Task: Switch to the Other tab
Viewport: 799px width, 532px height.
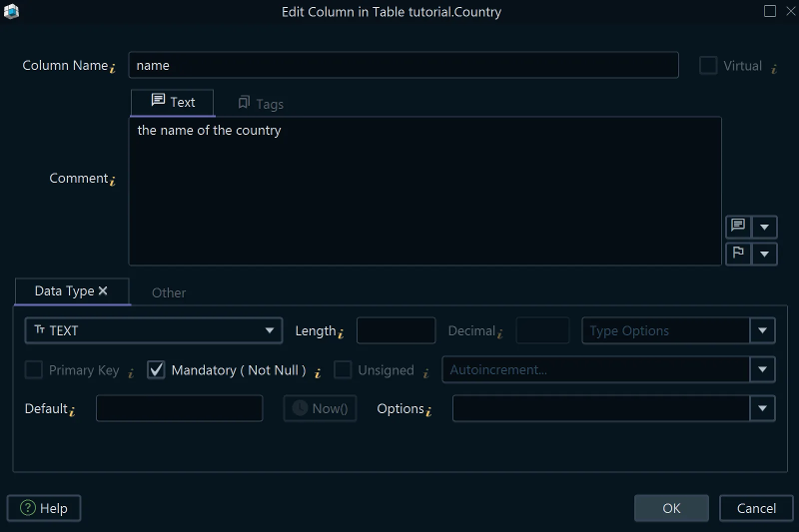Action: click(169, 292)
